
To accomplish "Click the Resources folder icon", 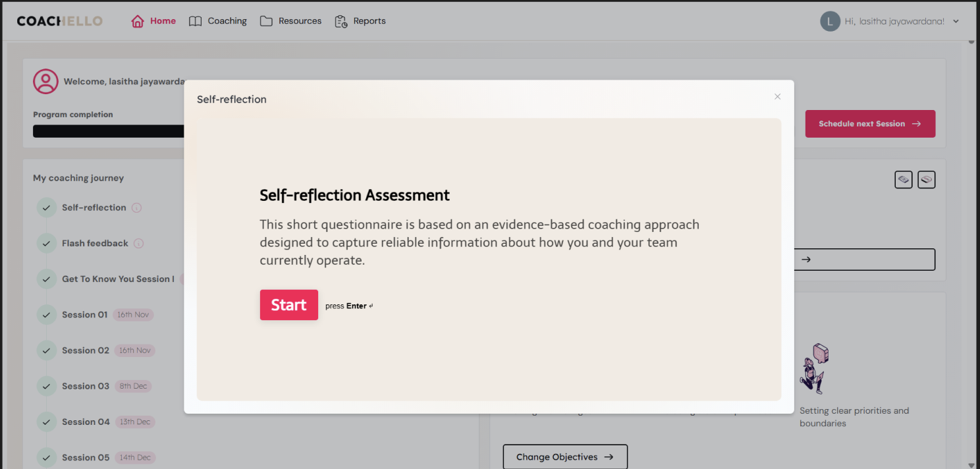I will tap(266, 21).
